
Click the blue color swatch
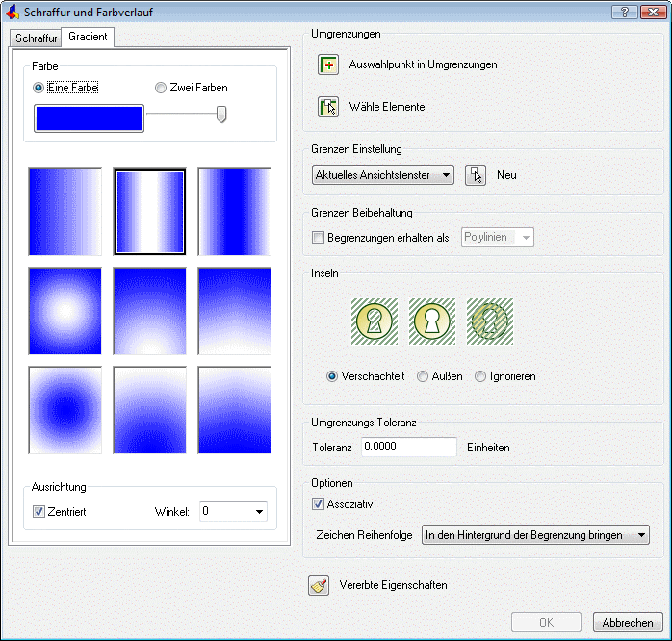tap(90, 118)
